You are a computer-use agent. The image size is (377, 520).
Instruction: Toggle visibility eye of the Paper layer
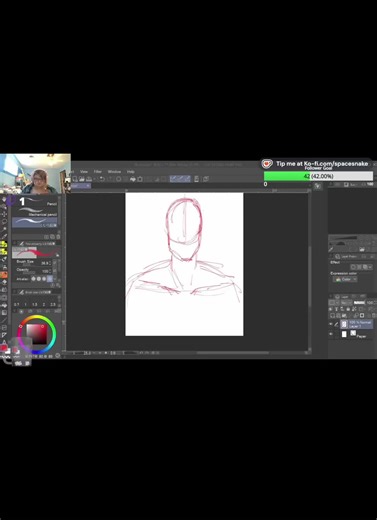coord(331,334)
